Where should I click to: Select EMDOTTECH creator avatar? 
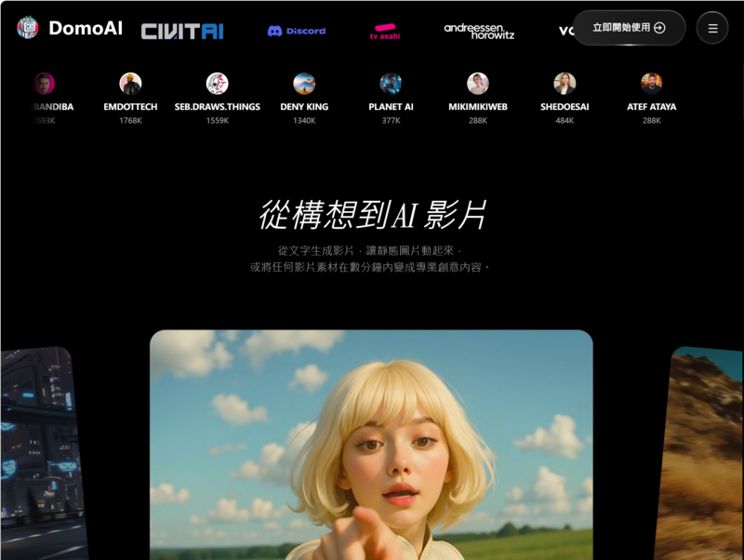(130, 84)
